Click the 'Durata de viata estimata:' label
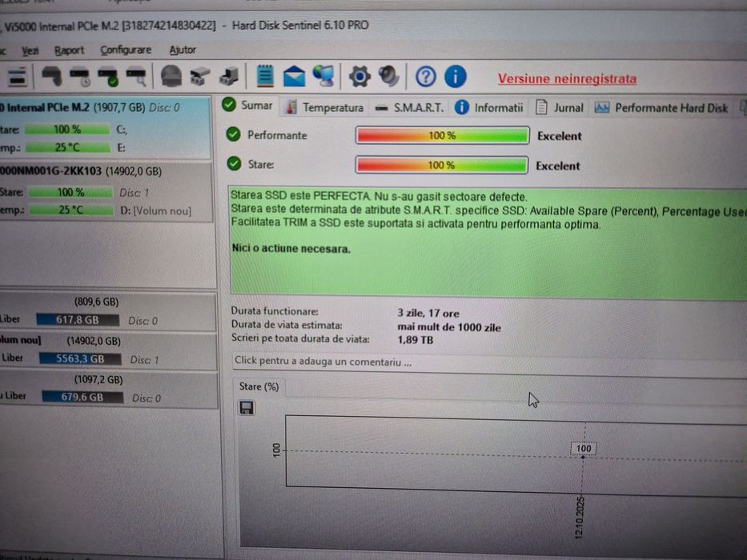This screenshot has width=747, height=560. (287, 326)
